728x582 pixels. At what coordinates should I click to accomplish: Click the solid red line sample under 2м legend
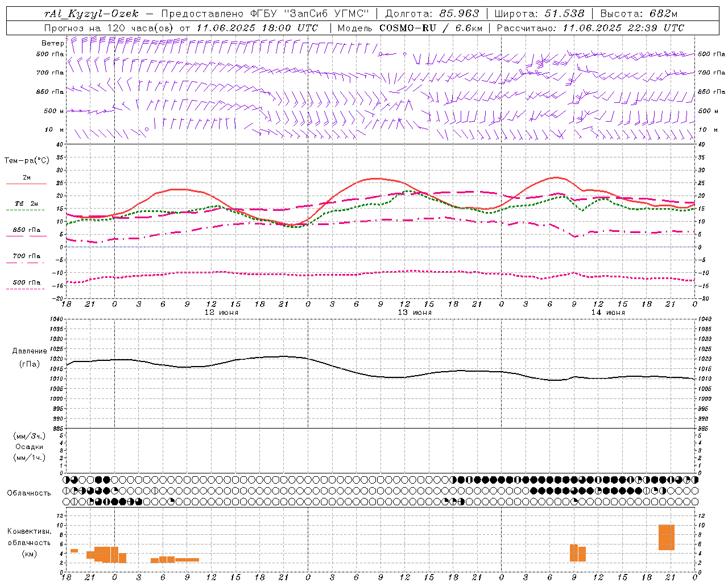pyautogui.click(x=26, y=184)
